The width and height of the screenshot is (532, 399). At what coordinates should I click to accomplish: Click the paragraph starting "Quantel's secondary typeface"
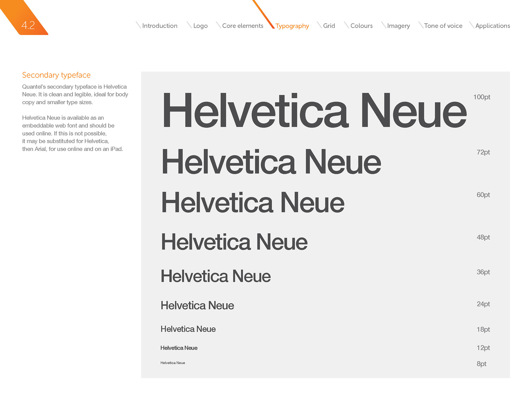click(75, 94)
